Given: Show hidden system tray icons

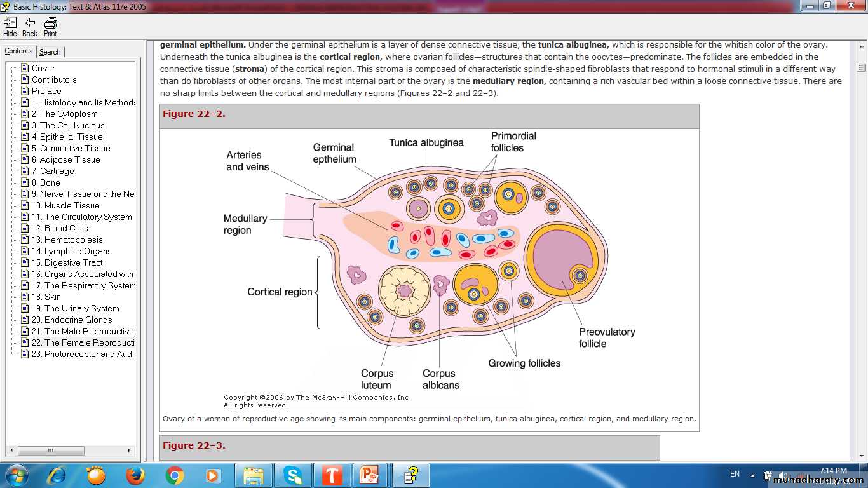Looking at the screenshot, I should [x=752, y=475].
